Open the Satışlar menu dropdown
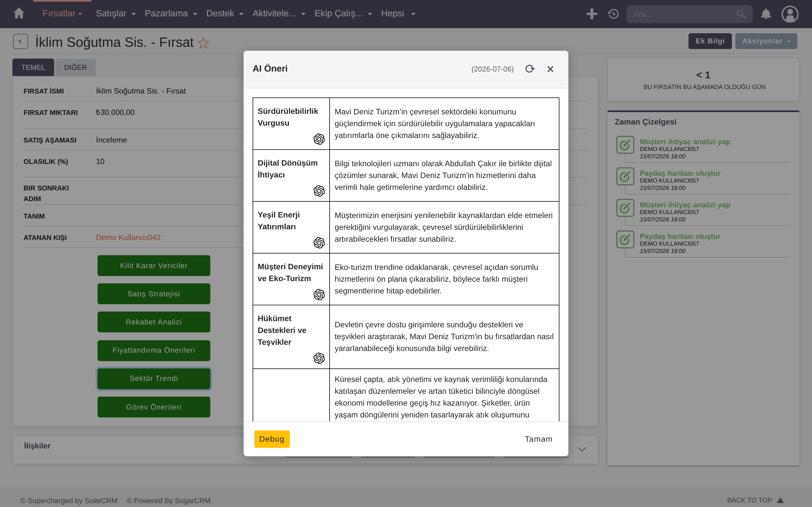The image size is (812, 507). pos(115,14)
